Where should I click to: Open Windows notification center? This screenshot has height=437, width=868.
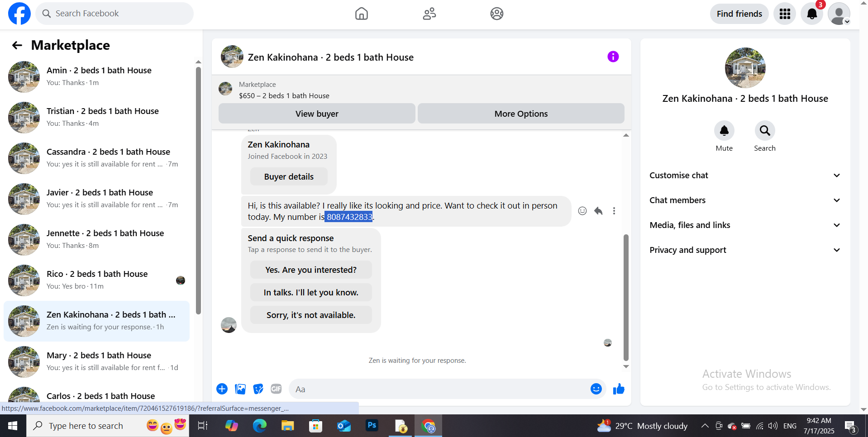(x=850, y=426)
